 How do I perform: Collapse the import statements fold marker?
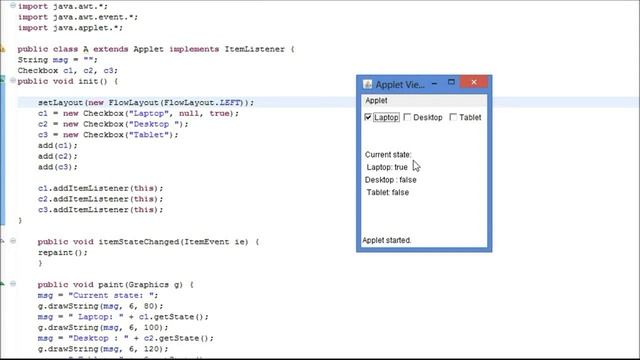(x=13, y=6)
